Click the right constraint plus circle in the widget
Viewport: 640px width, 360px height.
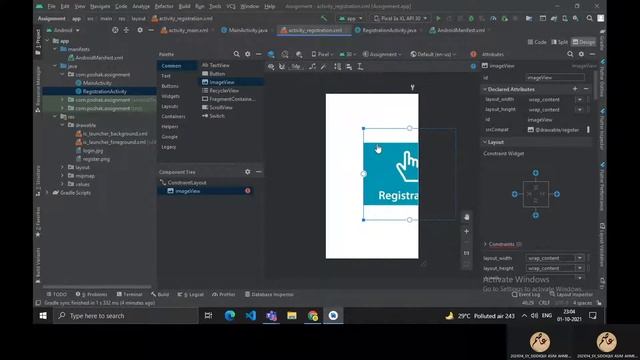[557, 194]
